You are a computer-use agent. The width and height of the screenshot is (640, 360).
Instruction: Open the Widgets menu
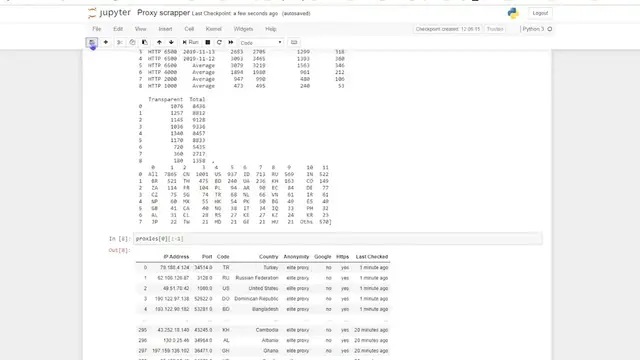click(243, 29)
